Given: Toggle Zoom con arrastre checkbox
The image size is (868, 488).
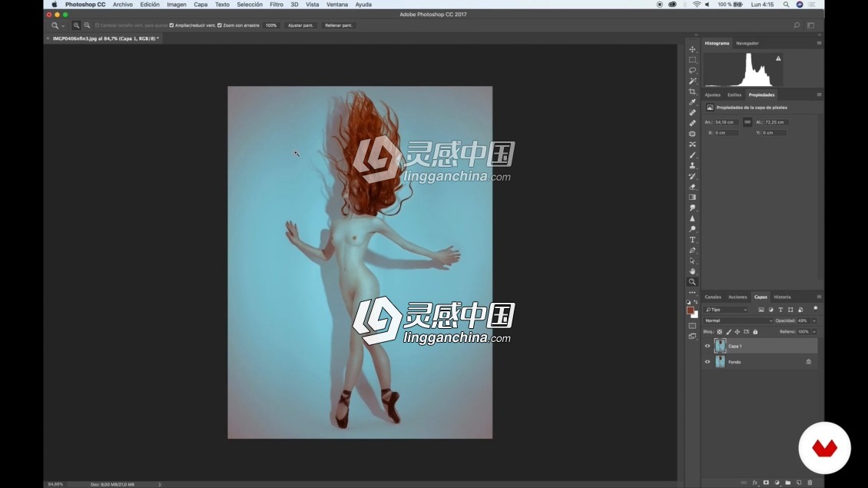Looking at the screenshot, I should pos(220,25).
